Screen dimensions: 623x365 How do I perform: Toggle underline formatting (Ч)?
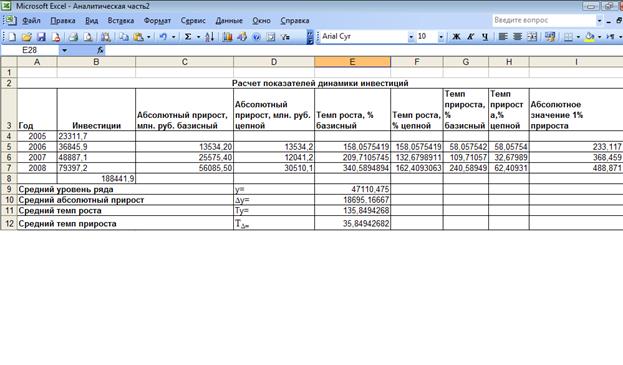tap(485, 37)
